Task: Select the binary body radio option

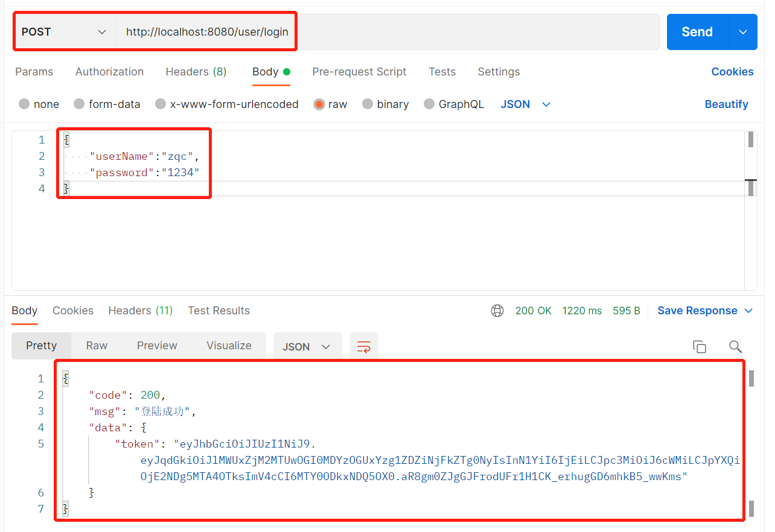Action: [368, 104]
